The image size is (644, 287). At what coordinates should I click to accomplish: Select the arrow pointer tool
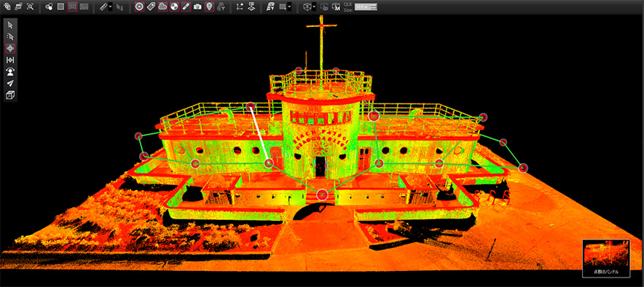(x=10, y=25)
